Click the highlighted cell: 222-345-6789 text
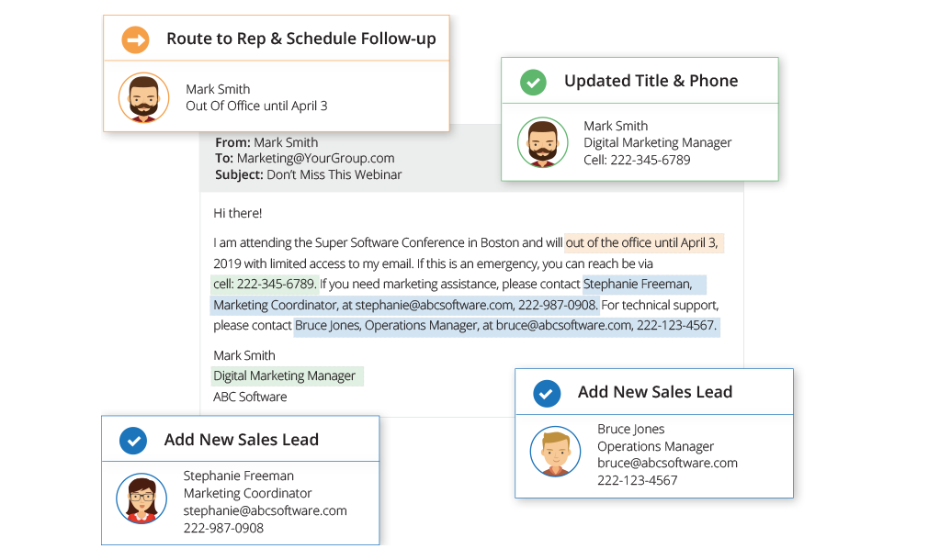This screenshot has width=951, height=560. (265, 284)
